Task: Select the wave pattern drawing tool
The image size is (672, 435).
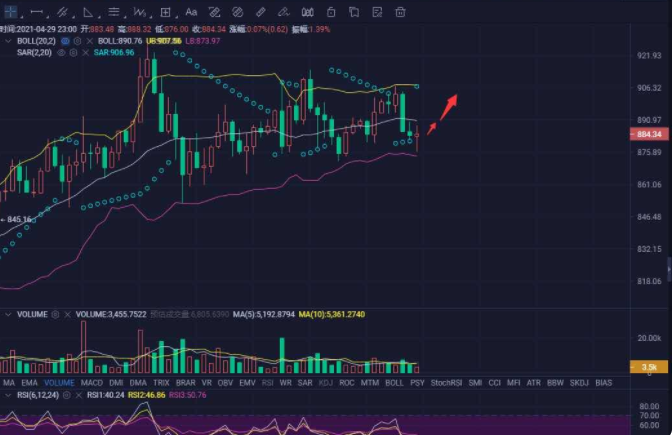Action: point(139,12)
